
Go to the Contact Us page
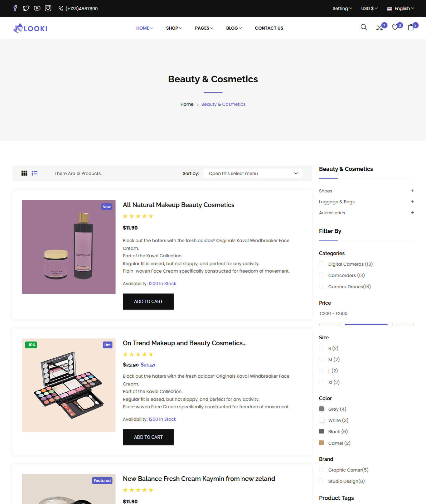[x=269, y=28]
